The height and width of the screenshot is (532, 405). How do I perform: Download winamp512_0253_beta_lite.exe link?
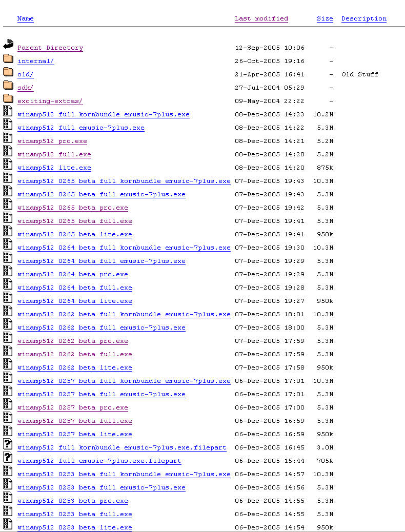click(75, 527)
